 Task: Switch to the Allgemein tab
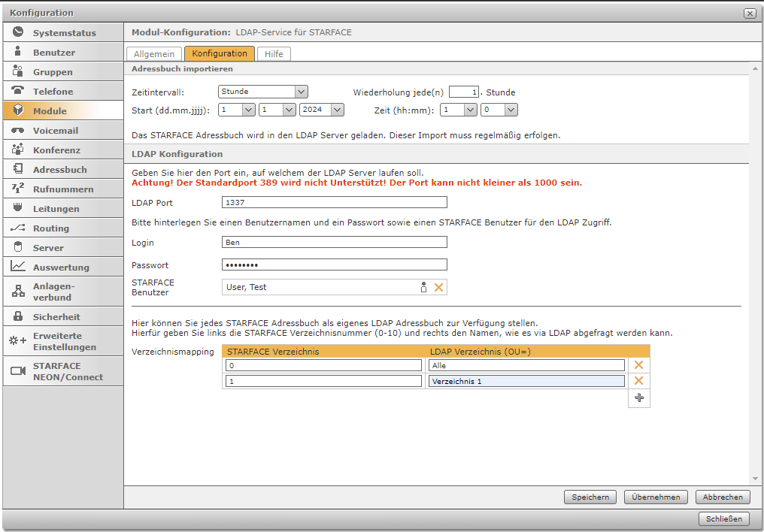coord(154,54)
